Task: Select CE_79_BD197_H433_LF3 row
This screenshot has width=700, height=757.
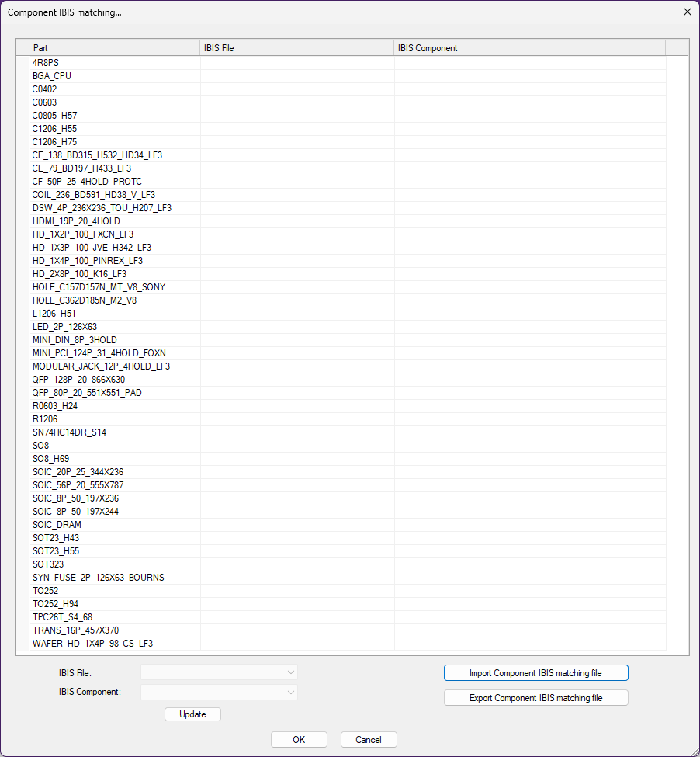Action: (81, 168)
